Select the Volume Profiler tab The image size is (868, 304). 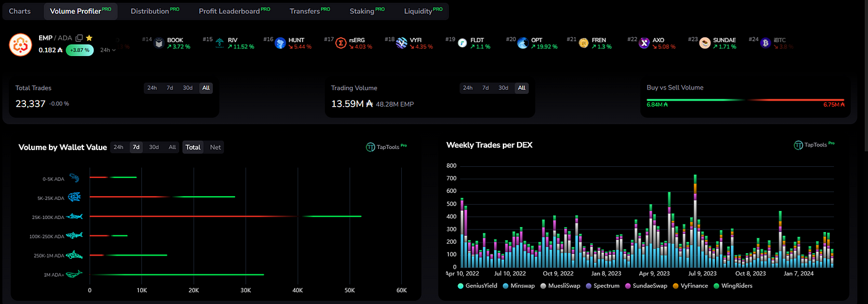(x=81, y=11)
